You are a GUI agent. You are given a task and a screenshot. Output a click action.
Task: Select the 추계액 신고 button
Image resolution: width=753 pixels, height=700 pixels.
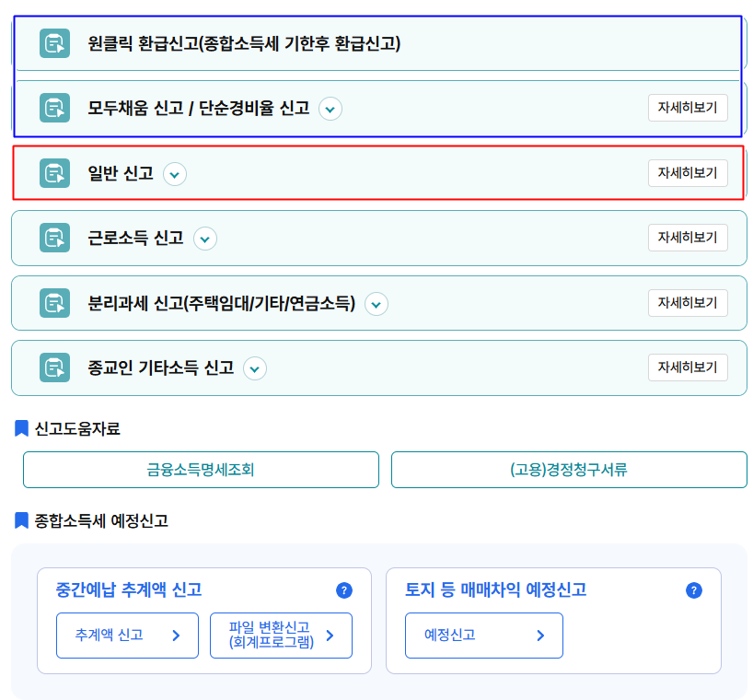pyautogui.click(x=127, y=636)
